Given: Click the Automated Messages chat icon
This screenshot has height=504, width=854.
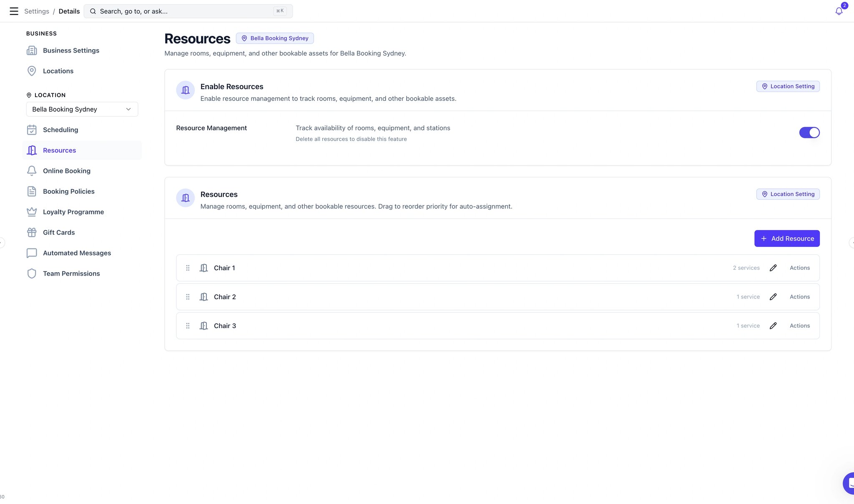Looking at the screenshot, I should 32,253.
